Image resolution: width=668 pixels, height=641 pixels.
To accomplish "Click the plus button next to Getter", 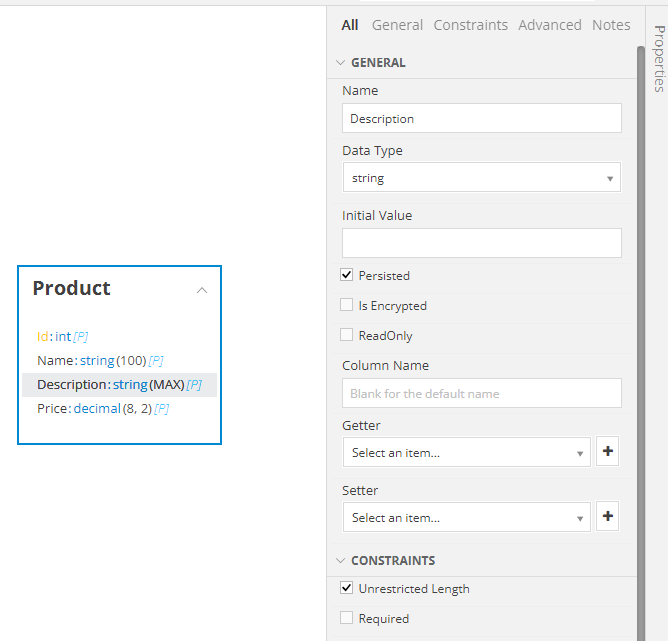I will coord(608,452).
